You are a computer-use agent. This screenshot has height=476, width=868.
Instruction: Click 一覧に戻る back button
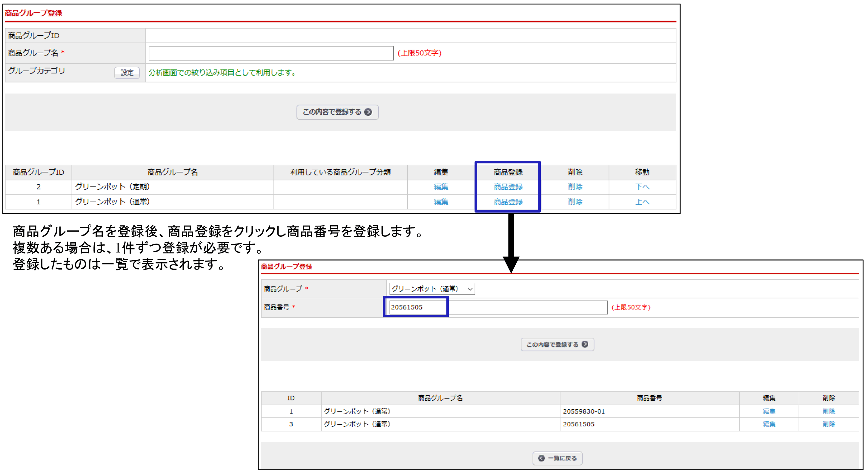click(x=557, y=458)
